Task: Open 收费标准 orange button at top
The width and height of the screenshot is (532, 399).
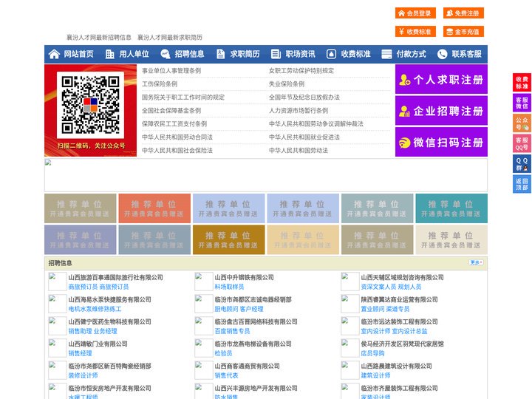Action: point(415,32)
